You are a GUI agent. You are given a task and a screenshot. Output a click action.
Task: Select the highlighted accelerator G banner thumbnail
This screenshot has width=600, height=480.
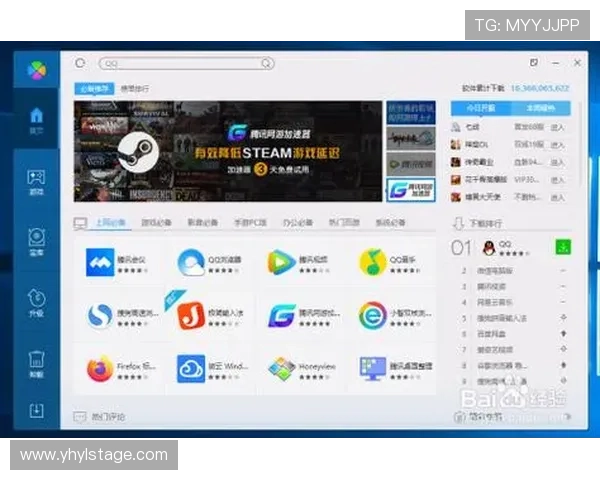click(411, 190)
